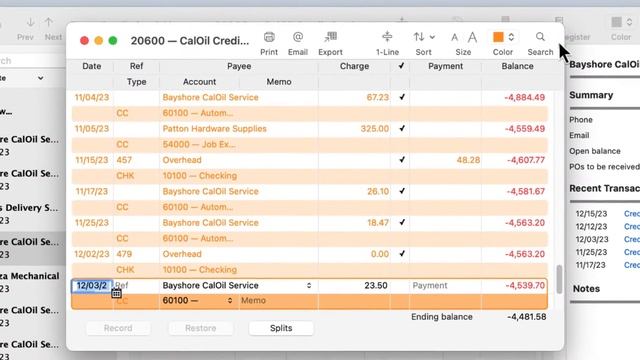Click the Print icon in register toolbar
The width and height of the screenshot is (640, 360).
click(x=269, y=37)
